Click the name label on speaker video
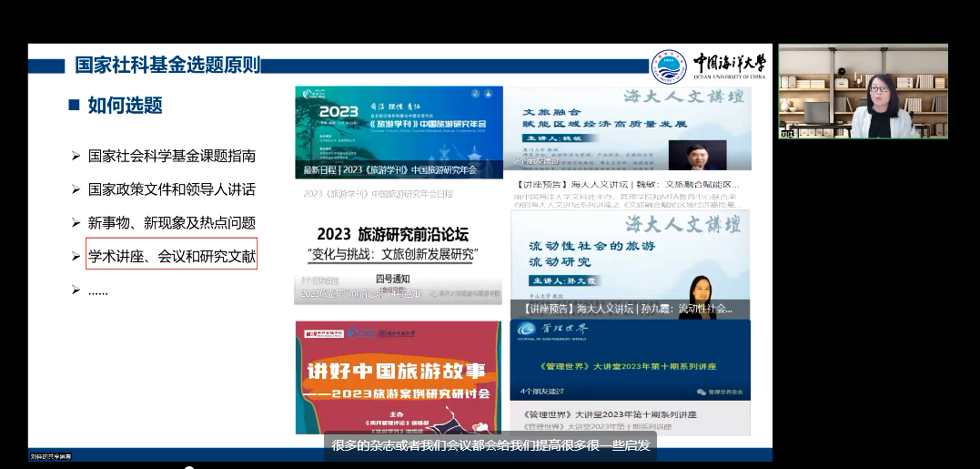This screenshot has width=980, height=469. 787,133
